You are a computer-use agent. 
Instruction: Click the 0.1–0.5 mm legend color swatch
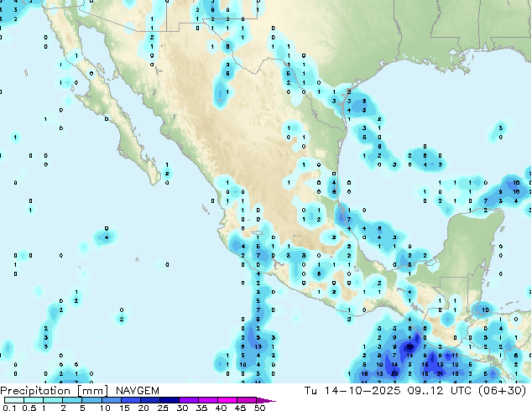tap(14, 400)
